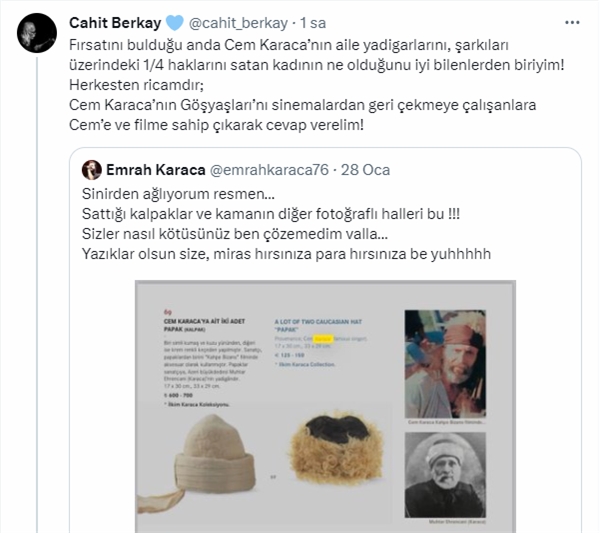The image size is (600, 533).
Task: Click the yellow highlighted word in catalog text
Action: coord(323,339)
